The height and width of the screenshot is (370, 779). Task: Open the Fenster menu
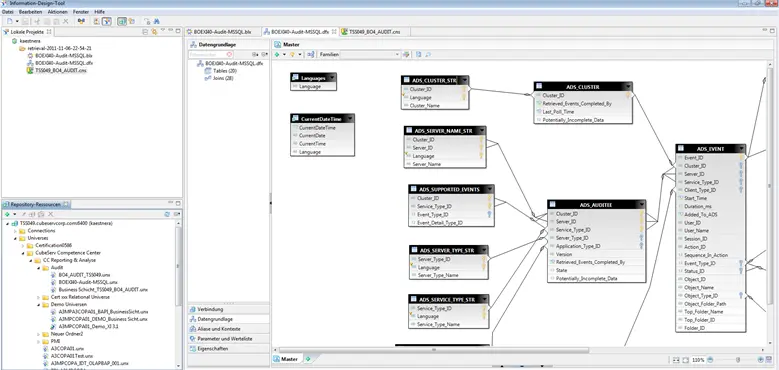point(80,11)
